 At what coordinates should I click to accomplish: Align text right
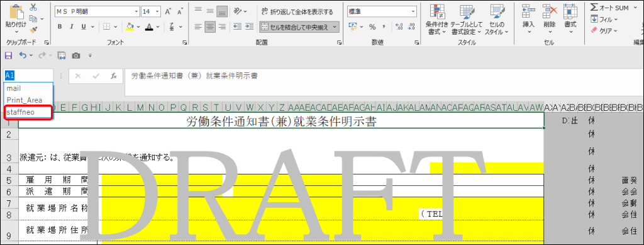point(222,26)
